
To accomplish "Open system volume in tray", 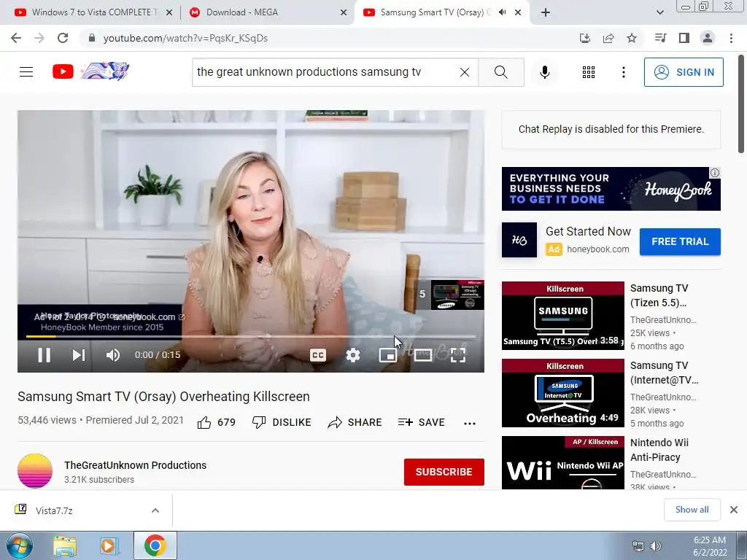I will coord(656,546).
